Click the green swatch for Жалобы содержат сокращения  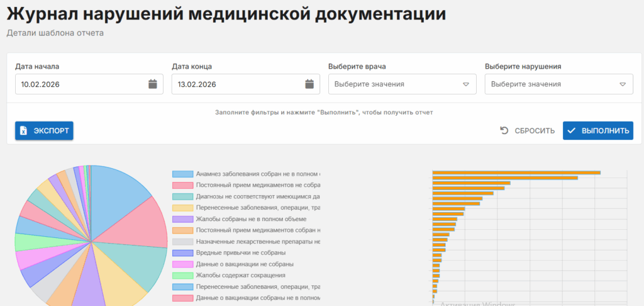182,276
